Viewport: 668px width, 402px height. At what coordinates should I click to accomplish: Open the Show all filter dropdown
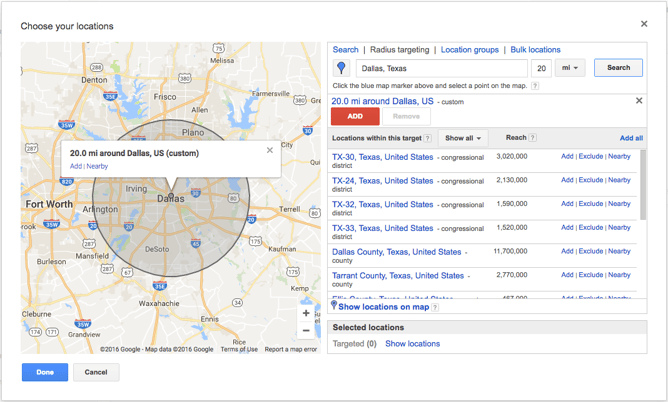(463, 138)
